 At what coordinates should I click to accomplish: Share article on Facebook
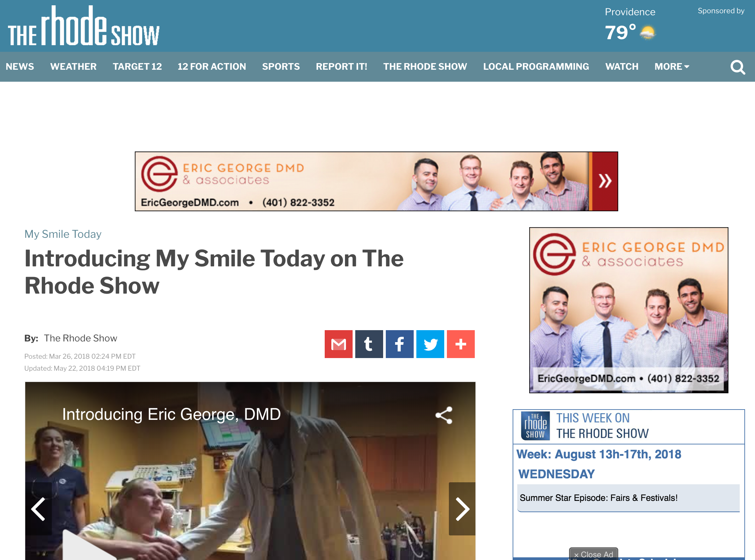click(x=399, y=344)
